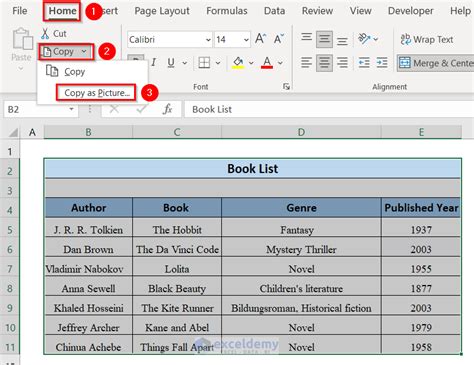Decrease font size with smaller A
The width and height of the screenshot is (474, 365).
(x=279, y=39)
